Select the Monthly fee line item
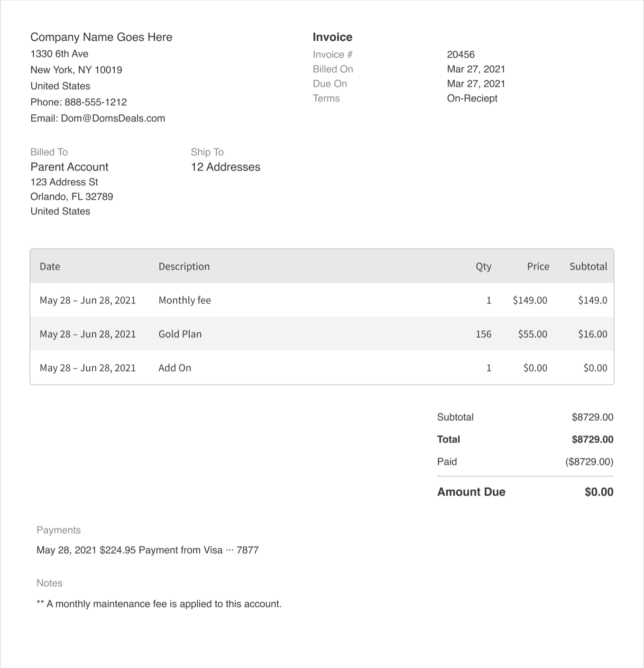Viewport: 644px width, 668px height. [x=322, y=300]
